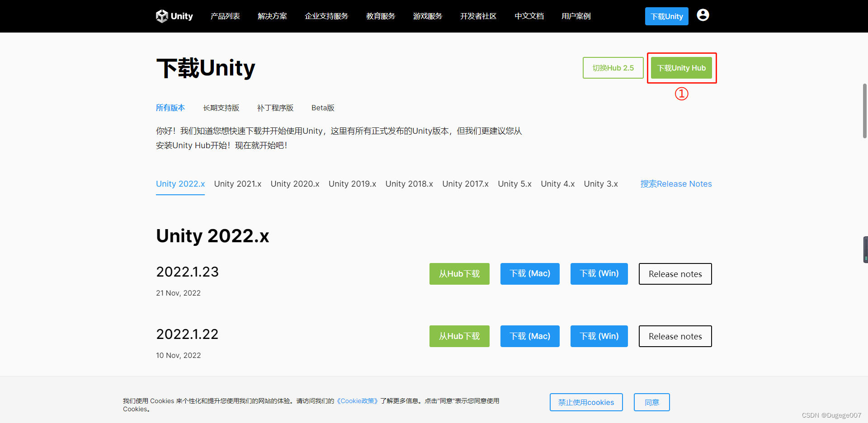Select the Unity 4.x version tab
This screenshot has width=868, height=423.
[x=557, y=184]
